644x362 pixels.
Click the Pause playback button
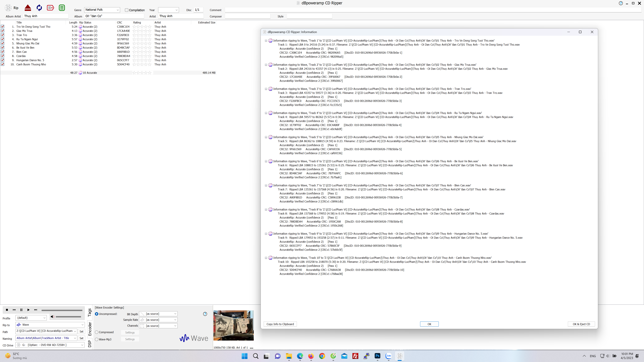click(21, 310)
